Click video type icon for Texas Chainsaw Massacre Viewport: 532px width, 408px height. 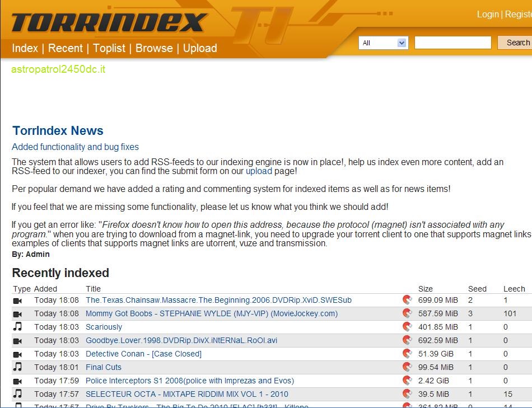(x=17, y=301)
